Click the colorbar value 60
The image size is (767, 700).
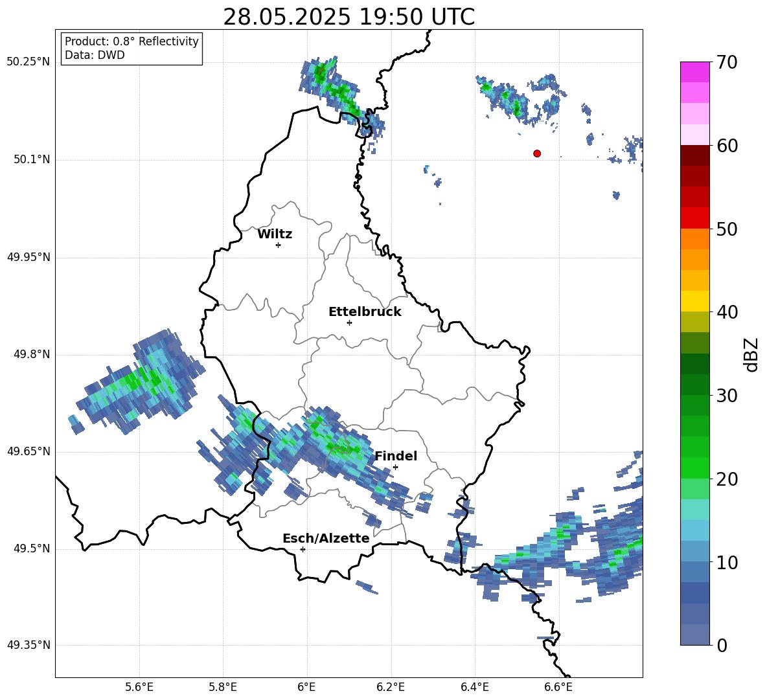click(x=727, y=146)
